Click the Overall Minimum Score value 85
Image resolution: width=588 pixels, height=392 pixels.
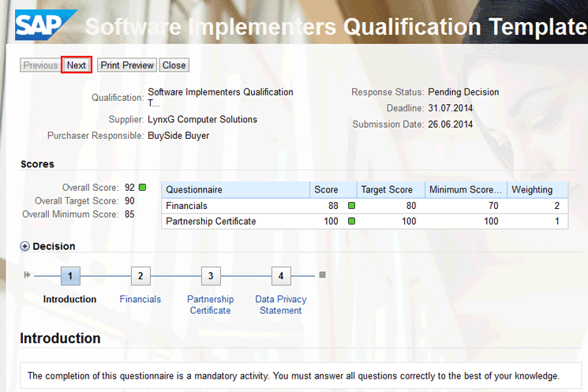[129, 215]
